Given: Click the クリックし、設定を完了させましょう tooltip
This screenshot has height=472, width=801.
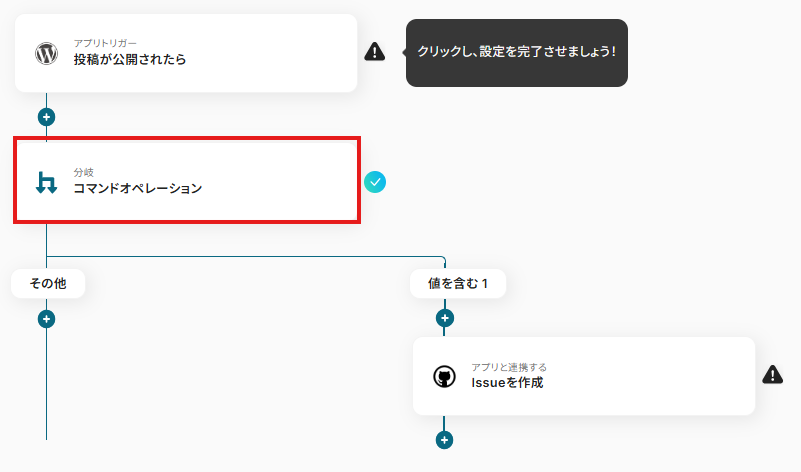Looking at the screenshot, I should click(516, 52).
